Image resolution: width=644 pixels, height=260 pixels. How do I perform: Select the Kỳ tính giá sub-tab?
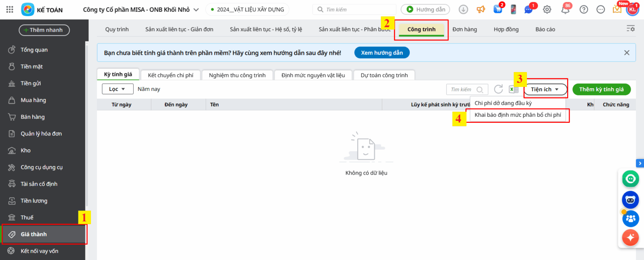click(118, 74)
